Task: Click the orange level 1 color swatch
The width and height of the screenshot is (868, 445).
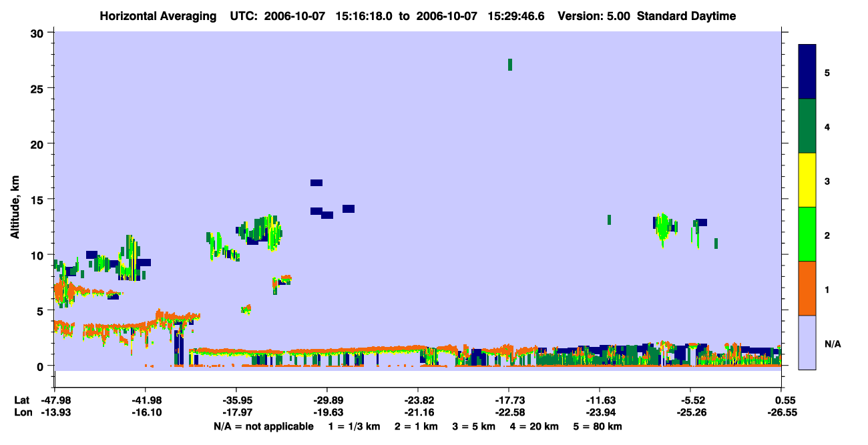Action: tap(807, 288)
